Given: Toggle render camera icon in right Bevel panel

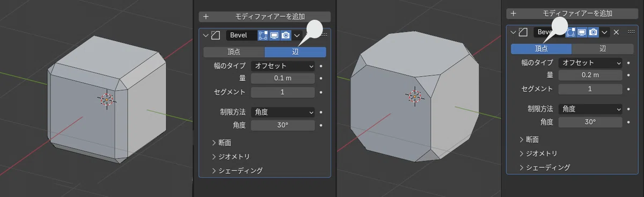Looking at the screenshot, I should click(593, 32).
